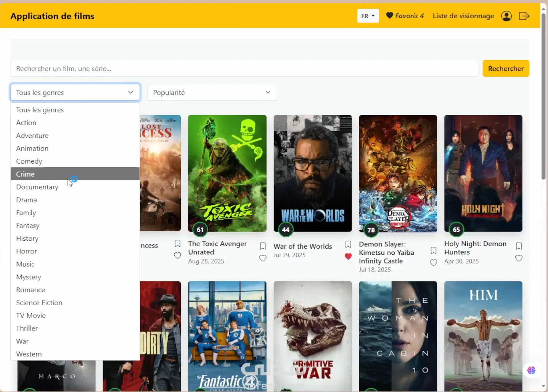
Task: Select the TV Movie genre
Action: tap(75, 315)
